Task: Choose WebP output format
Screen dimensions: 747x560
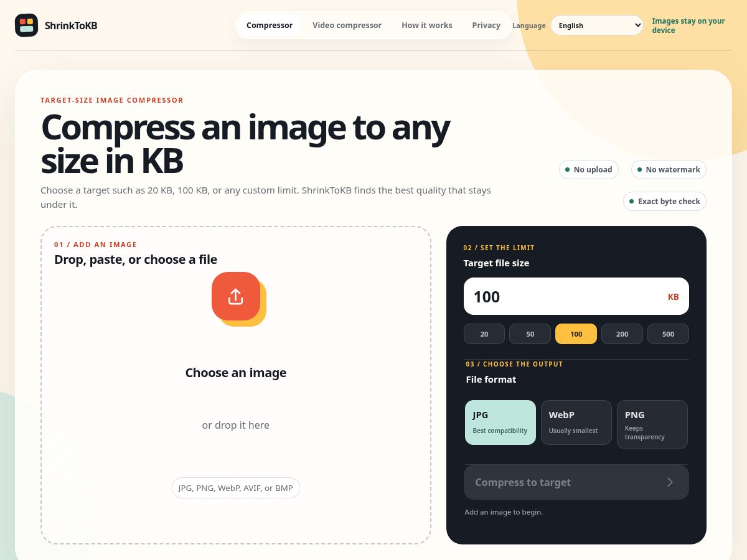Action: point(576,422)
